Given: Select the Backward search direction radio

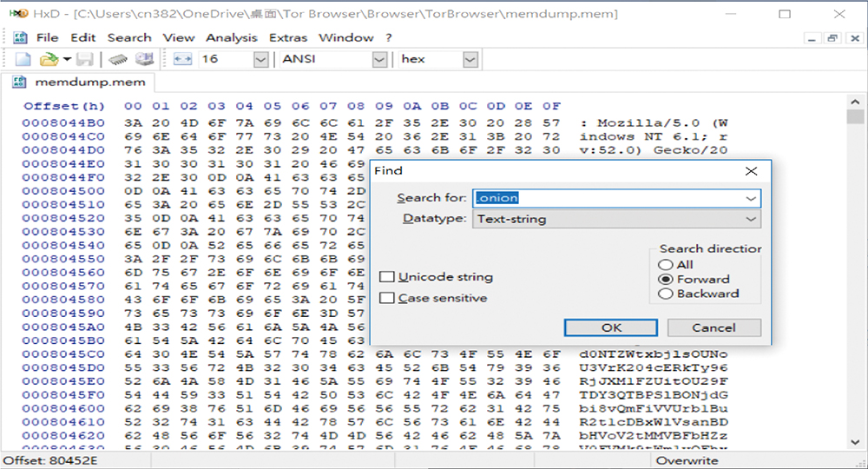Looking at the screenshot, I should click(666, 294).
